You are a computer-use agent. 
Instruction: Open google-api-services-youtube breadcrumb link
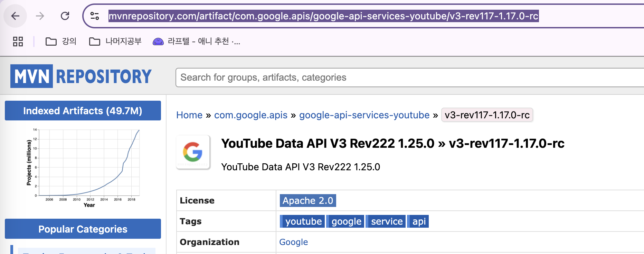click(x=364, y=115)
